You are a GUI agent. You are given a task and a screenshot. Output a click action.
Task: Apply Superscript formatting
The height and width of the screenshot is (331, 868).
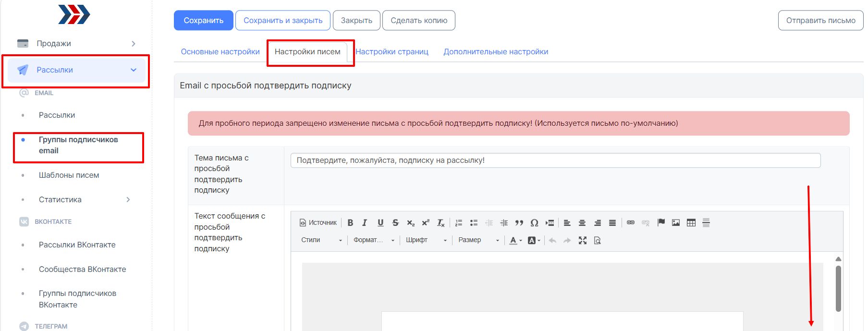(x=426, y=223)
